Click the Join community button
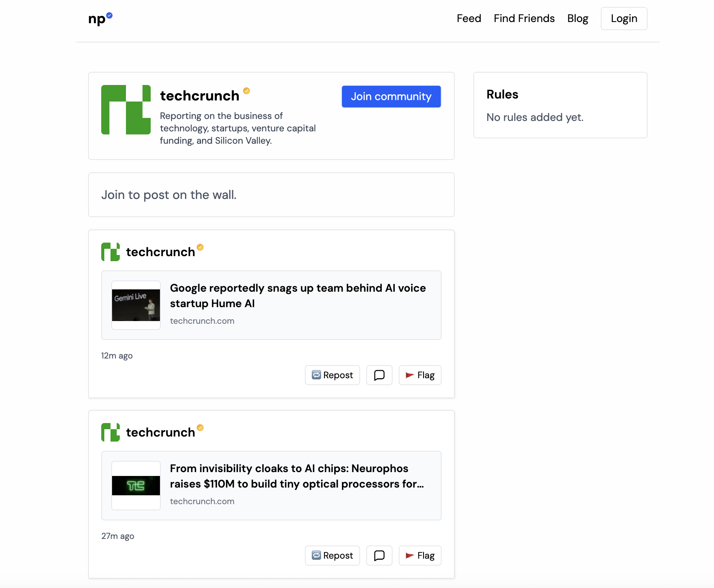The height and width of the screenshot is (588, 714). [x=391, y=97]
